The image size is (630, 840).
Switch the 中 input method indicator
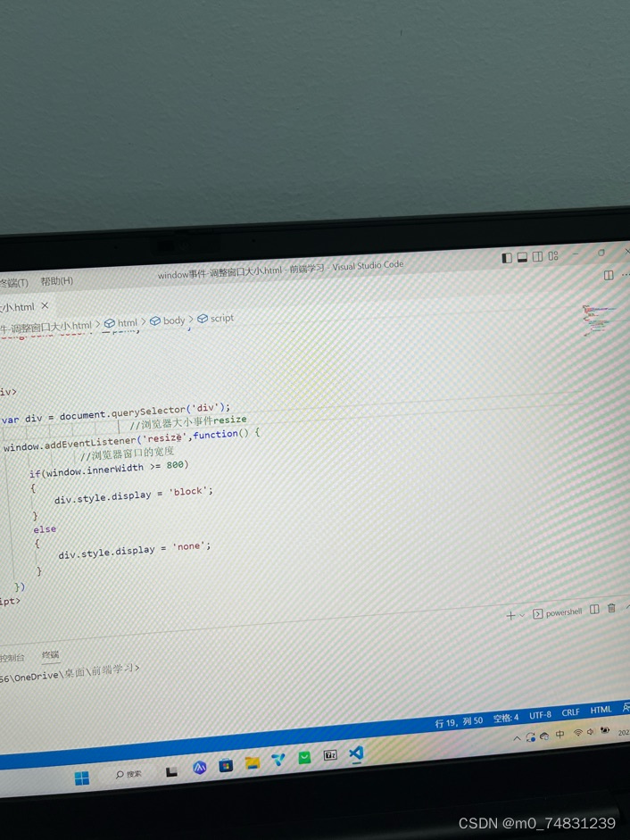pos(560,735)
